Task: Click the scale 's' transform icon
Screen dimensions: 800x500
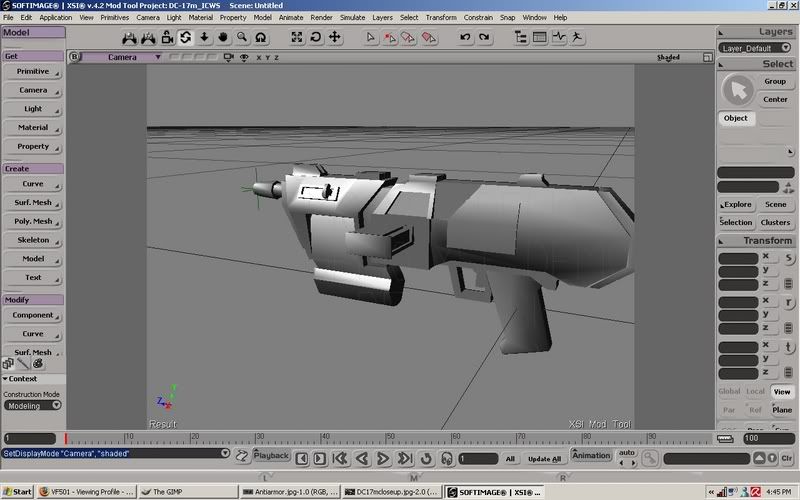Action: (x=789, y=258)
